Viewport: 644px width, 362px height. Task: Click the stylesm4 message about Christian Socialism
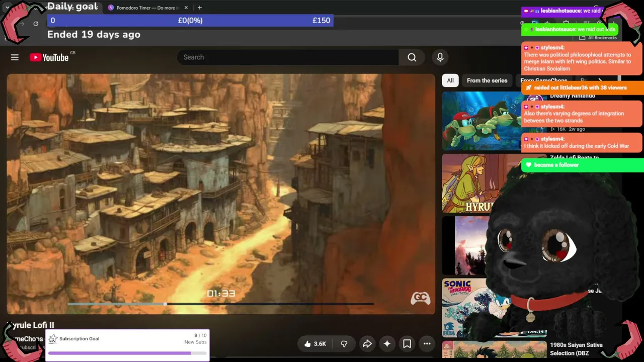(x=583, y=58)
